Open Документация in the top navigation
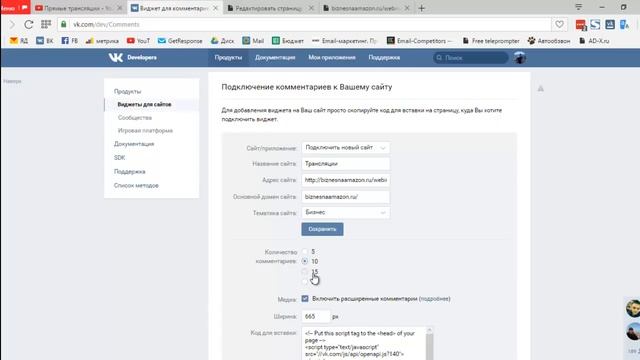The height and width of the screenshot is (360, 640). pos(275,58)
